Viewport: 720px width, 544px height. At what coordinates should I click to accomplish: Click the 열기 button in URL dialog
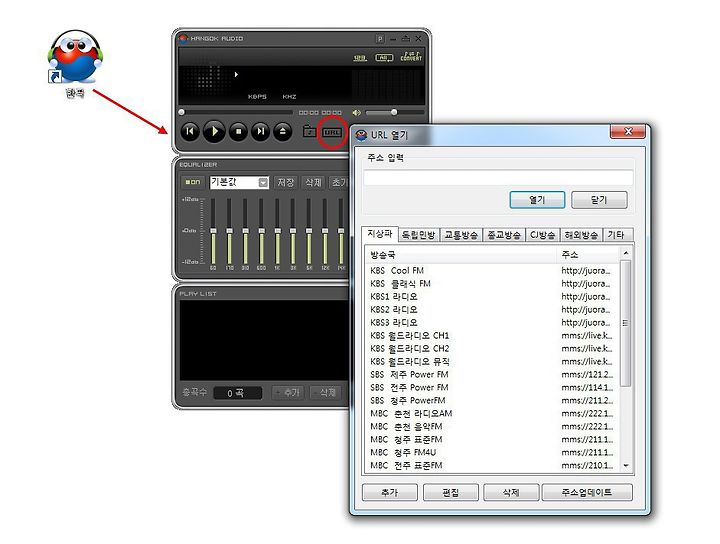click(537, 200)
